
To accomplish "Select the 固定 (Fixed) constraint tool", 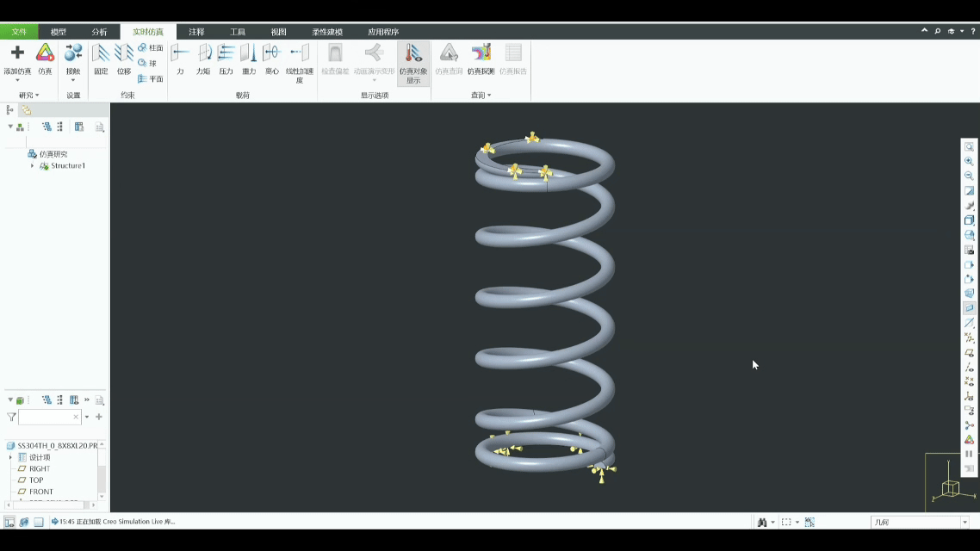I will [x=101, y=59].
